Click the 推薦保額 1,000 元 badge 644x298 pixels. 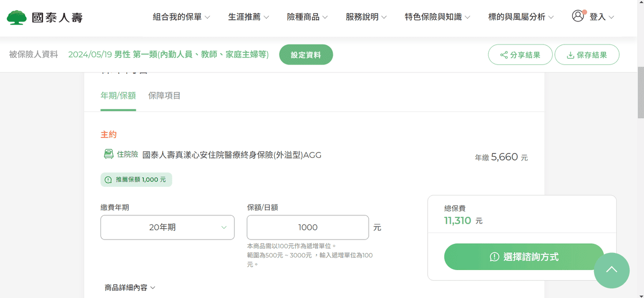point(136,180)
